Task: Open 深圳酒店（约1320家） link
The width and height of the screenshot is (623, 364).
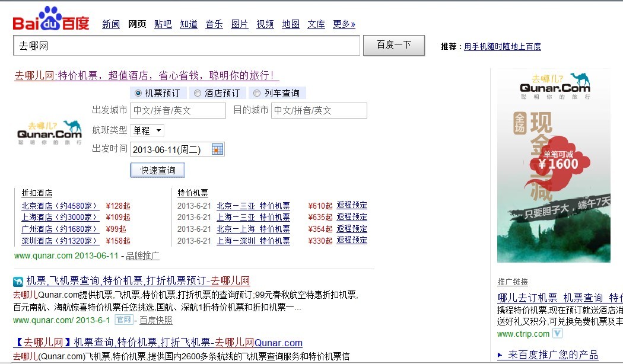Action: click(60, 241)
